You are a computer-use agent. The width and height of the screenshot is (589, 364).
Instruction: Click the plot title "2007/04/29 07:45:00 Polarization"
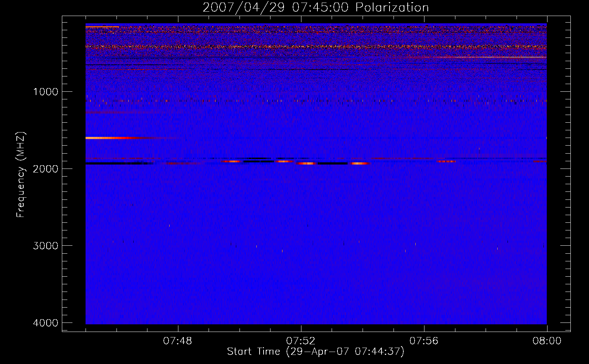[316, 8]
